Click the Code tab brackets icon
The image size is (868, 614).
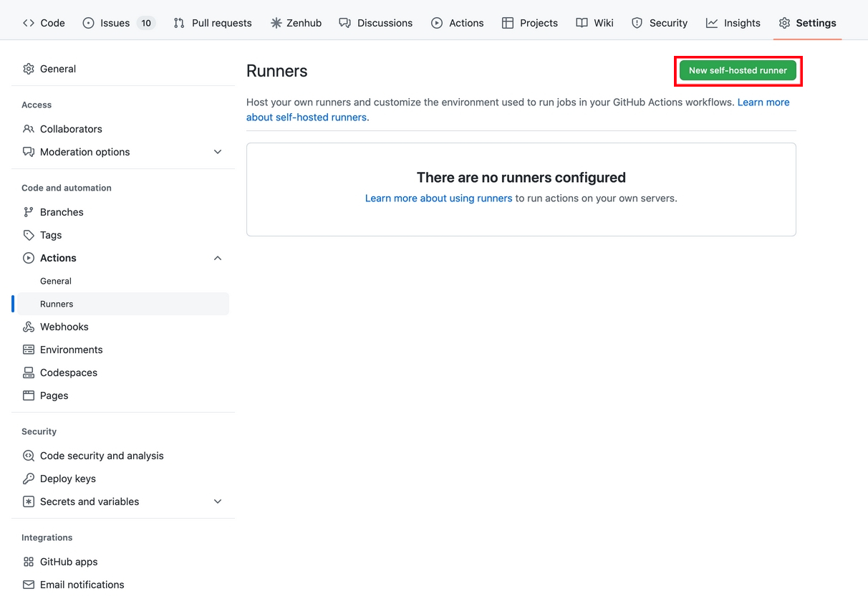[x=29, y=23]
